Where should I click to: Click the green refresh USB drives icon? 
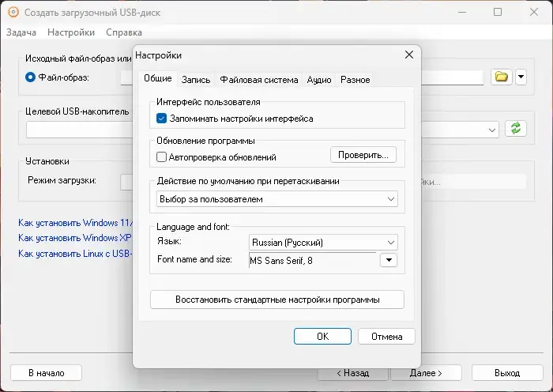click(x=516, y=129)
